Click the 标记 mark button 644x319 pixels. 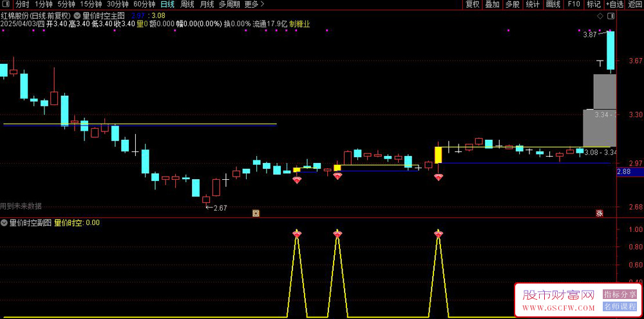594,5
